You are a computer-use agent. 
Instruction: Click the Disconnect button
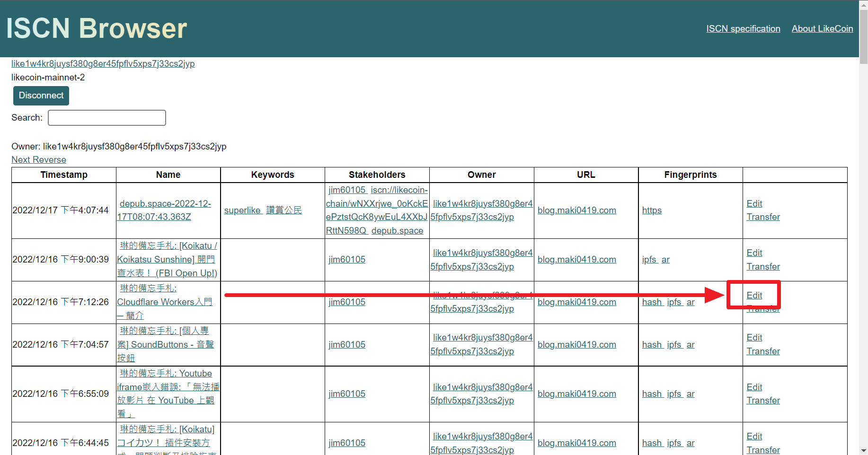(41, 96)
